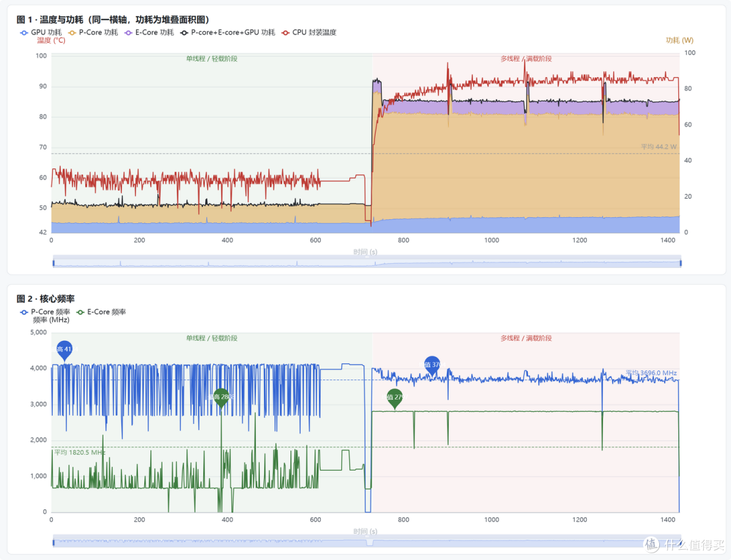Viewport: 731px width, 560px height.
Task: Click the 1400 time tick in Figure 2
Action: pos(667,520)
